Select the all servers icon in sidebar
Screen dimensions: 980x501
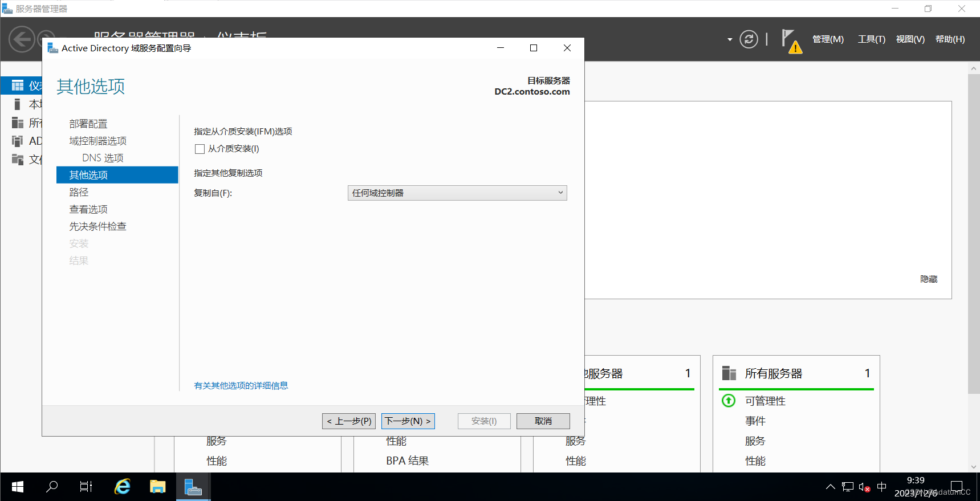click(18, 123)
